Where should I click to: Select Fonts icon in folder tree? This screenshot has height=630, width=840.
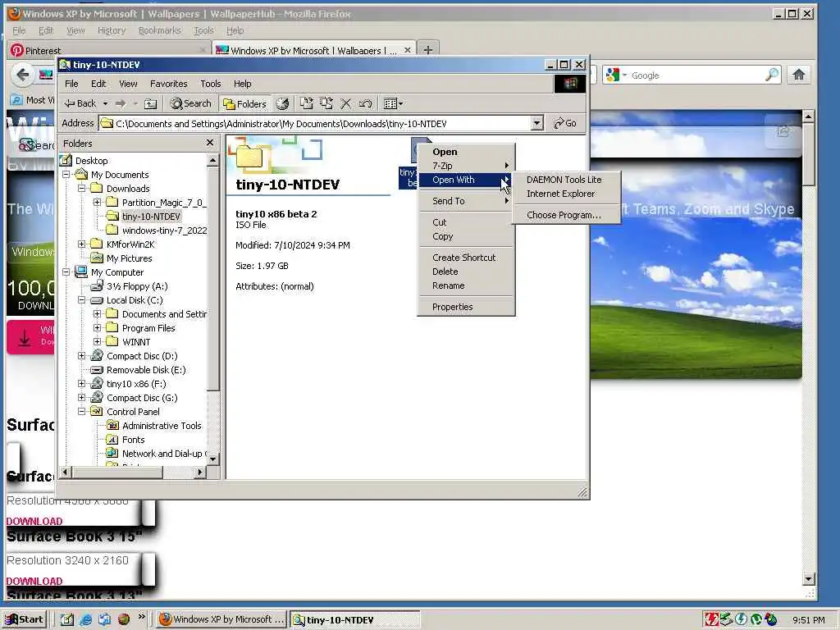click(x=112, y=440)
